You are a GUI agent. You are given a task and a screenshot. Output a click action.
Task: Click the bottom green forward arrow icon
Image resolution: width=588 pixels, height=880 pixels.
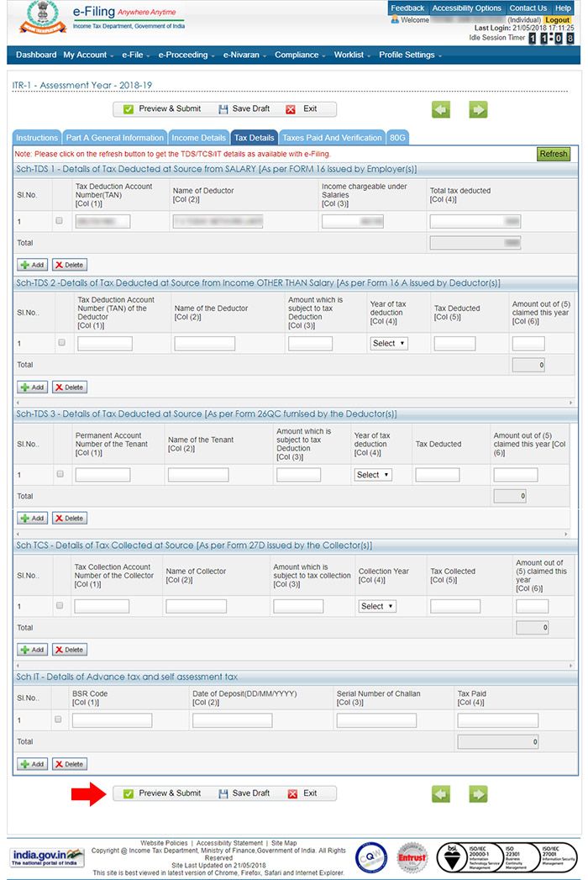tap(478, 793)
